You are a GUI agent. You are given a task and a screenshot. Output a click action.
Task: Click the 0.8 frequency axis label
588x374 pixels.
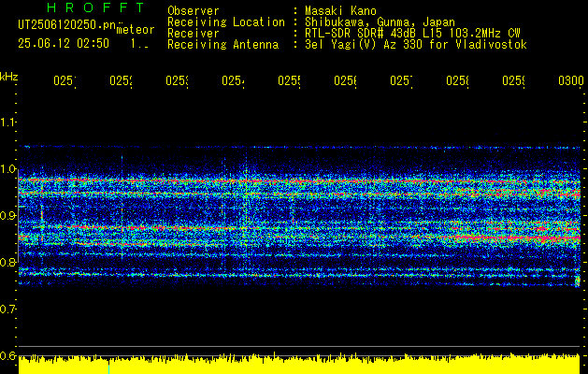[x=8, y=262]
